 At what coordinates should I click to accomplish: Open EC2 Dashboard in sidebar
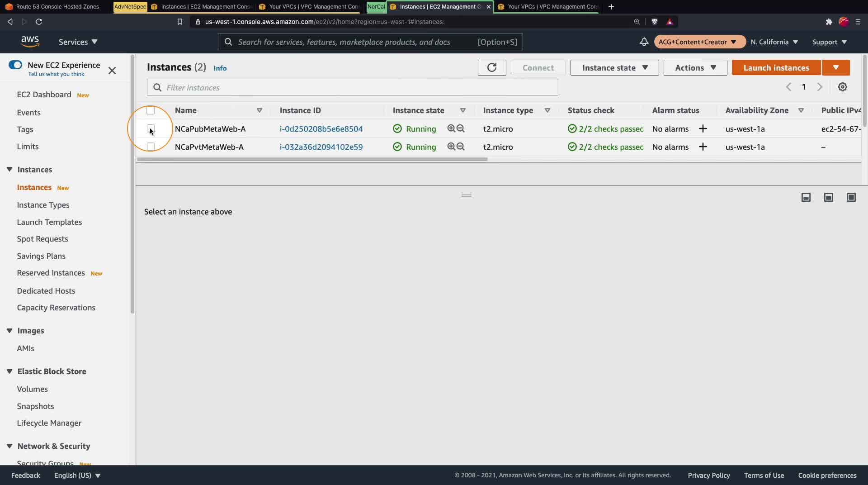(44, 94)
